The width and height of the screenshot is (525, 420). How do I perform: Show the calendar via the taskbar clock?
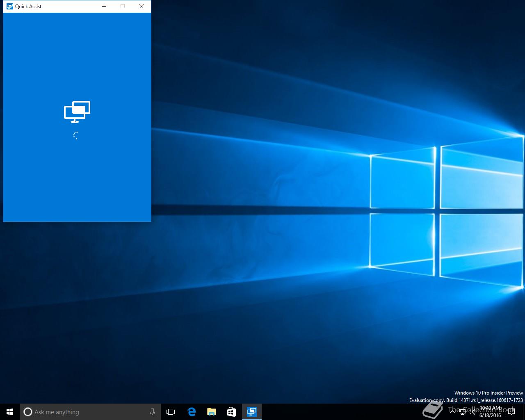[490, 412]
